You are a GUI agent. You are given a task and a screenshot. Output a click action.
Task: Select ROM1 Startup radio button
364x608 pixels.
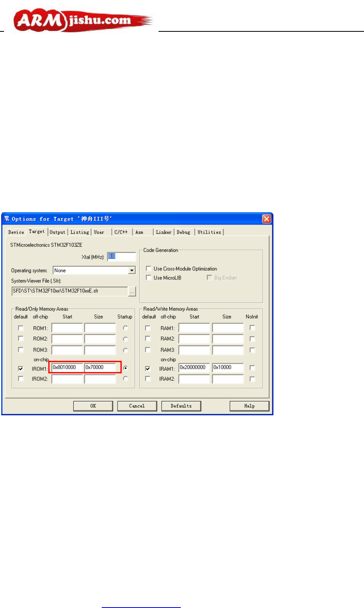(126, 328)
